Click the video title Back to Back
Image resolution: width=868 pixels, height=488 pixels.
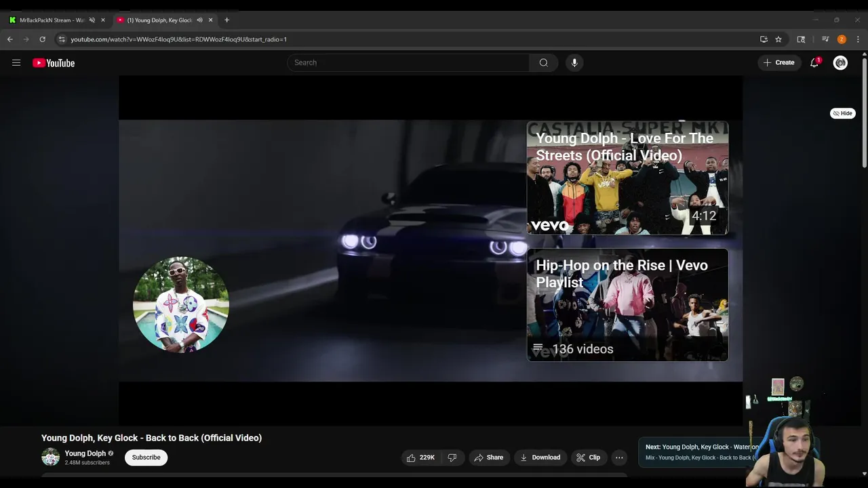pos(151,438)
